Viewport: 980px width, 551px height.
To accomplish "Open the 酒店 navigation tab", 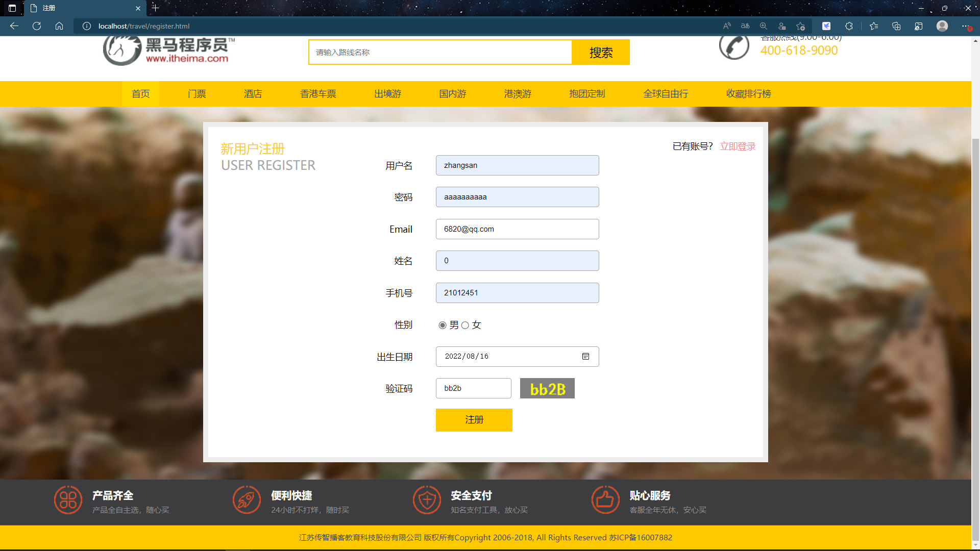I will pos(253,94).
